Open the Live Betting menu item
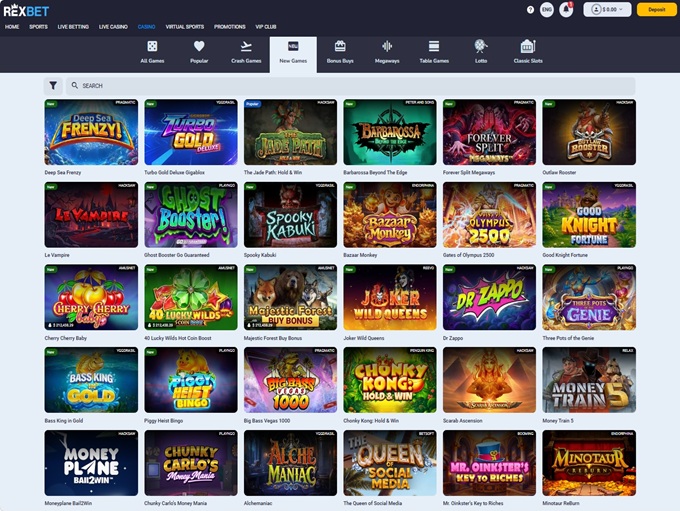The image size is (680, 511). (x=73, y=27)
